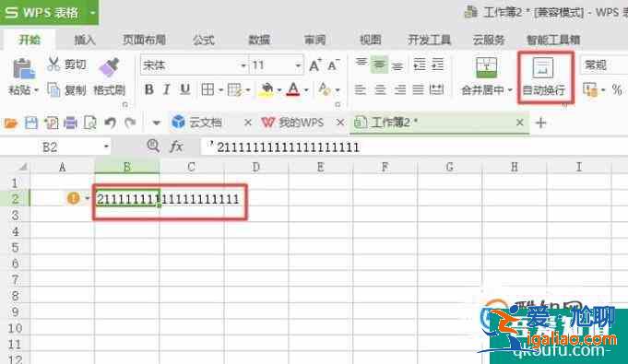Close the 工作簿2 document tab
Screen dimensions: 628x364
coord(519,123)
